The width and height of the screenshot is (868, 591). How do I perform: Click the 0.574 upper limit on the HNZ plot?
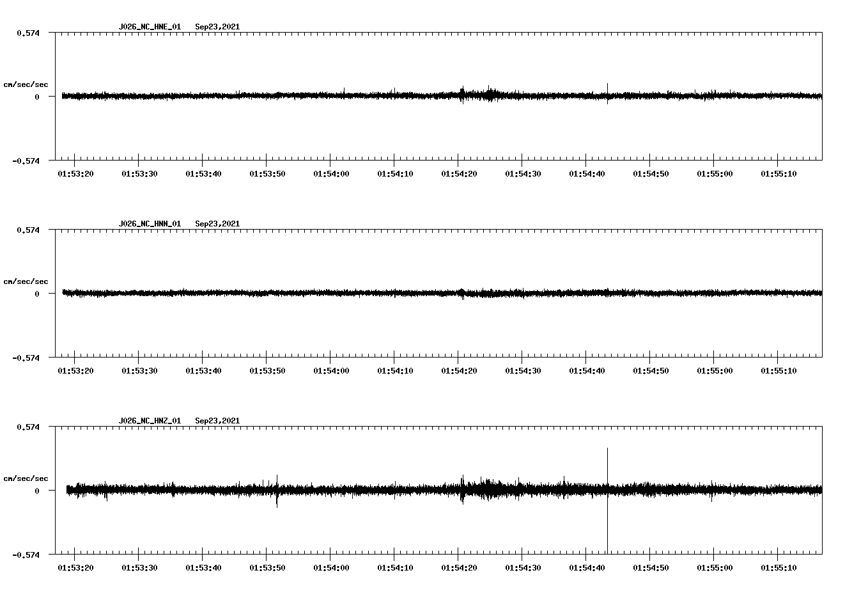[28, 427]
